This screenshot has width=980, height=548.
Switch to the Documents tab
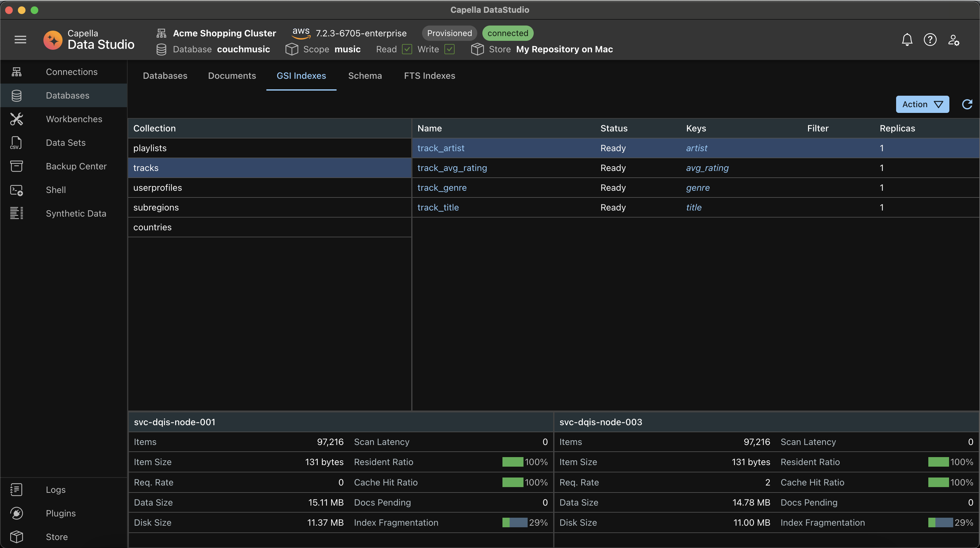tap(232, 76)
